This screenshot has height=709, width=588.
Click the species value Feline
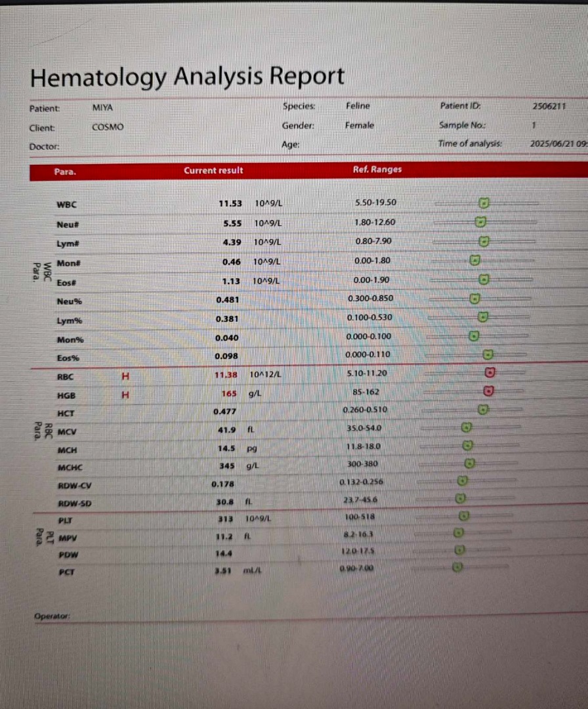click(358, 106)
